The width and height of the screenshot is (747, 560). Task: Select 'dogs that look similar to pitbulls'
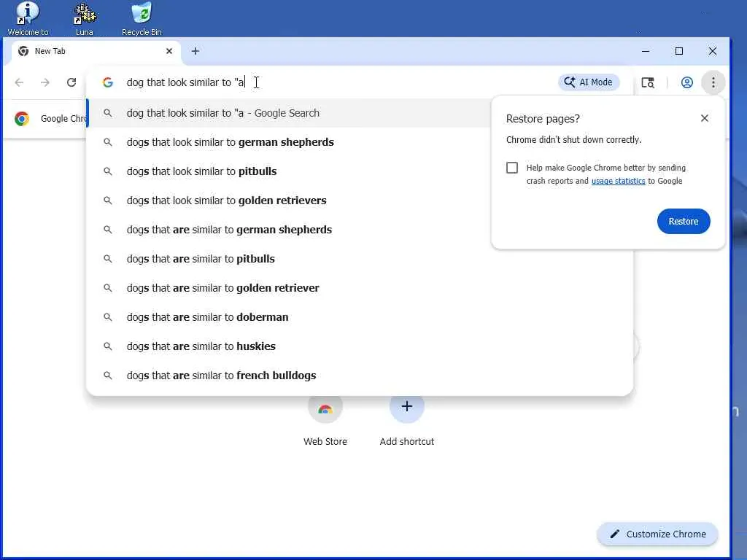(x=201, y=171)
